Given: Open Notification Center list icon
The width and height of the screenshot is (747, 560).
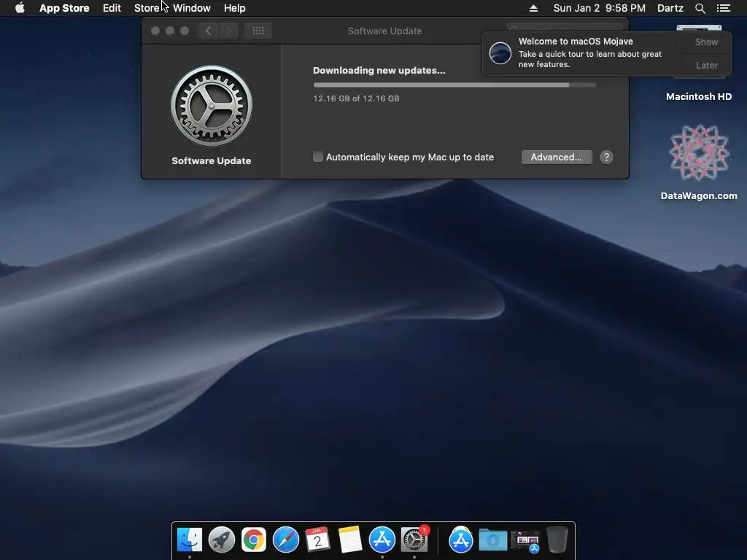Looking at the screenshot, I should click(724, 8).
